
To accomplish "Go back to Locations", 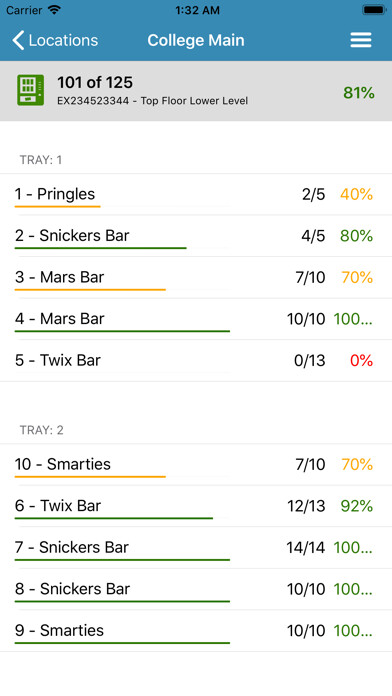I will point(55,40).
